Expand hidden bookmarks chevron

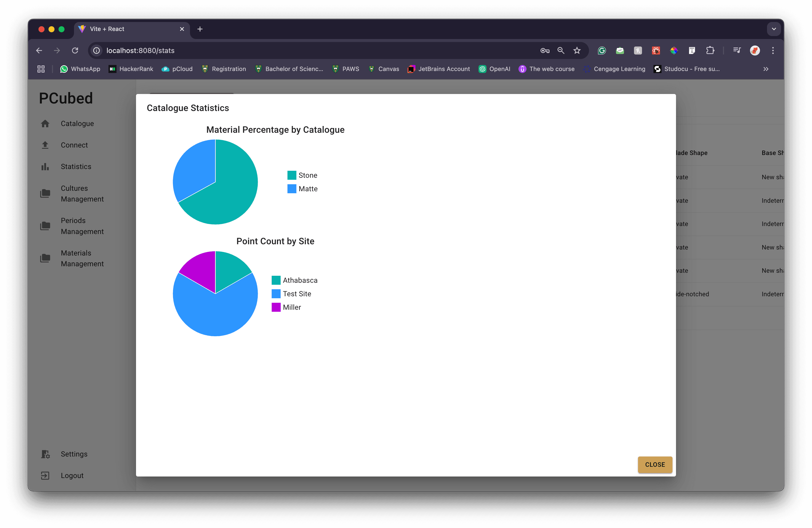766,69
